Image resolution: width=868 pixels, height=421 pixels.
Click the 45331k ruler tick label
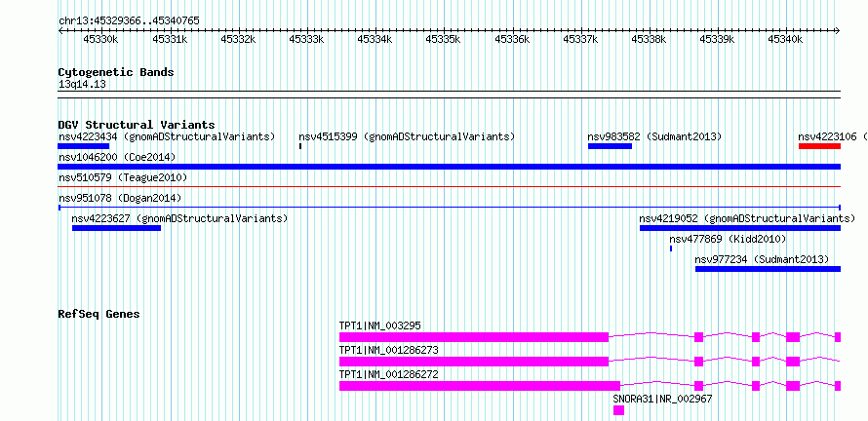coord(170,39)
